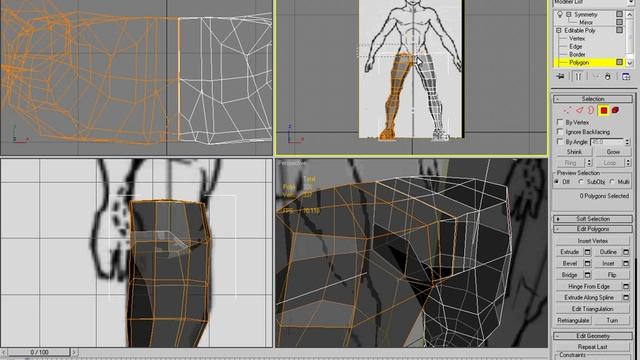The width and height of the screenshot is (640, 360).
Task: Select Edge sub-object icon in Selection rollout
Action: coord(580,110)
